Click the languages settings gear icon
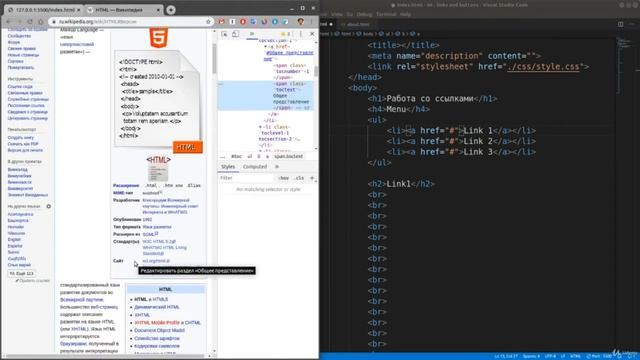640x360 pixels. (49, 207)
